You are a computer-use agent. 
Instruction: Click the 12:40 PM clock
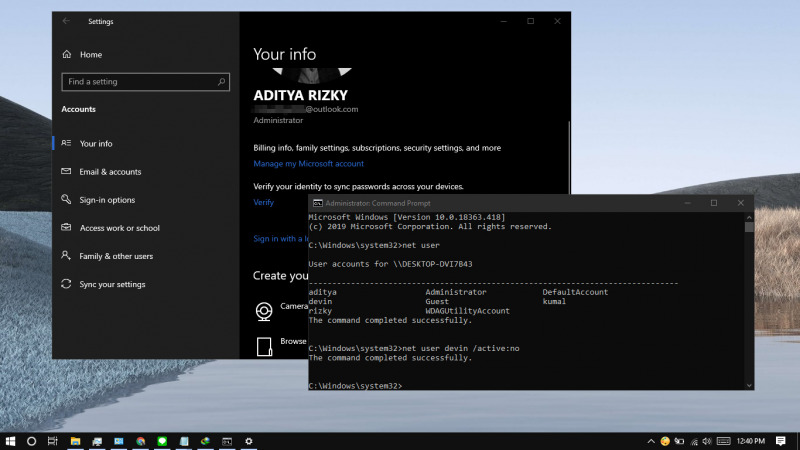(x=751, y=441)
